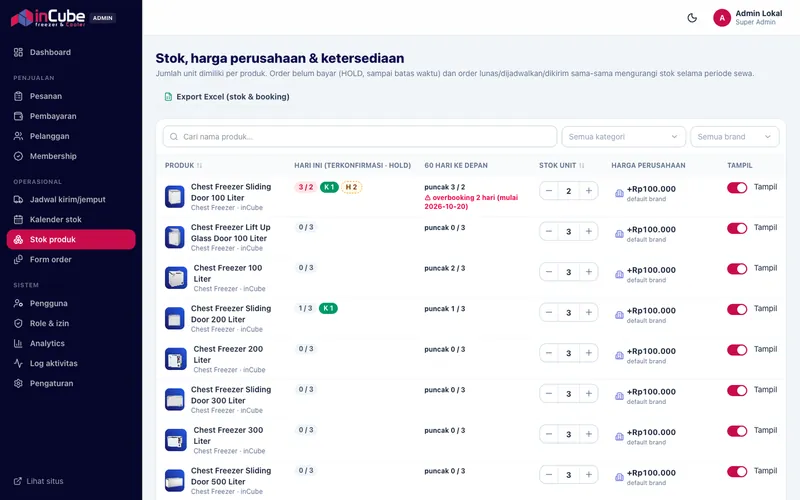
Task: Toggle Tampil for Sliding Door 300 Liter
Action: click(737, 390)
